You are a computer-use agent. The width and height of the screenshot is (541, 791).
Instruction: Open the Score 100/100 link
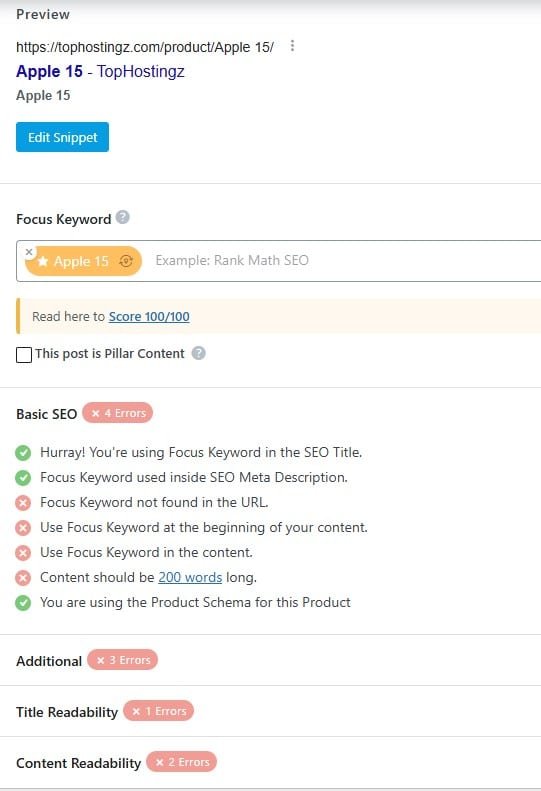pos(149,316)
